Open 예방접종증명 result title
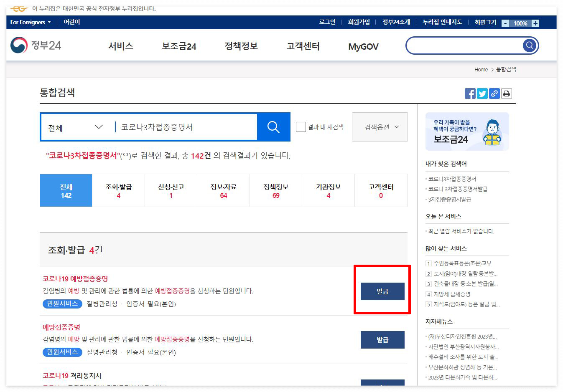Viewport: 563px width, 392px height. [x=61, y=327]
